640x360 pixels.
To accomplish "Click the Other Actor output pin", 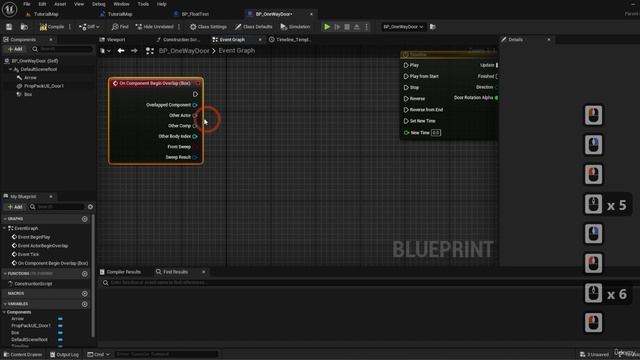I will (x=195, y=116).
